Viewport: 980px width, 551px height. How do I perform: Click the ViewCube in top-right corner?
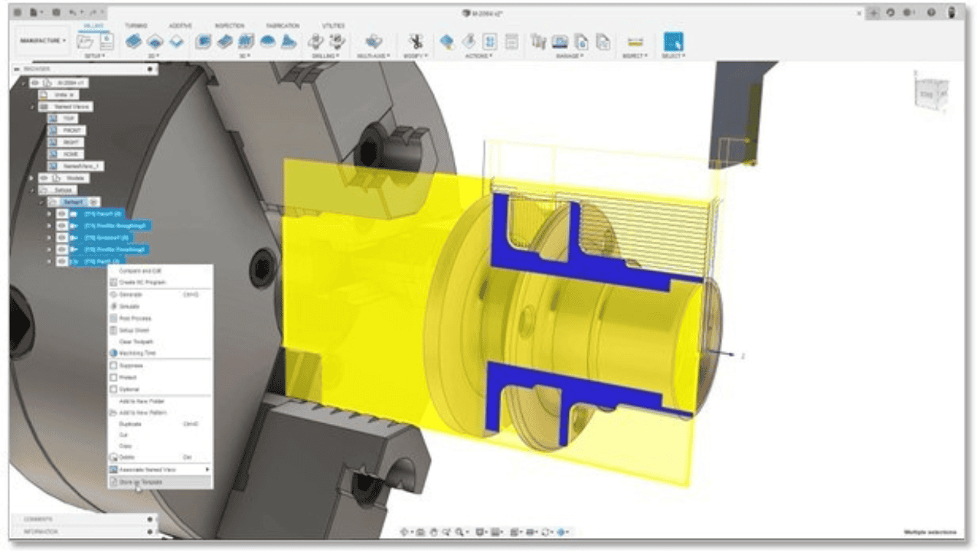point(931,91)
